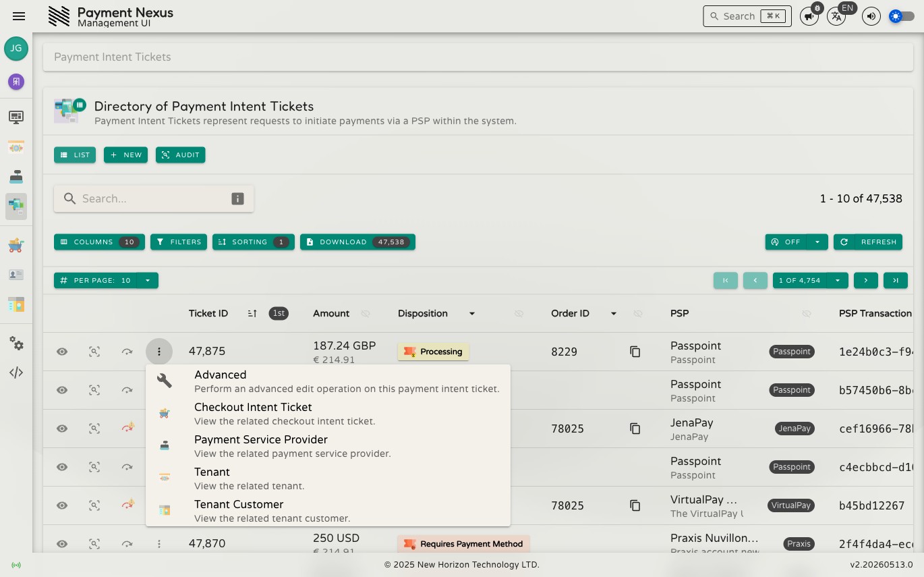Jump to the last page
The height and width of the screenshot is (577, 924).
[896, 280]
